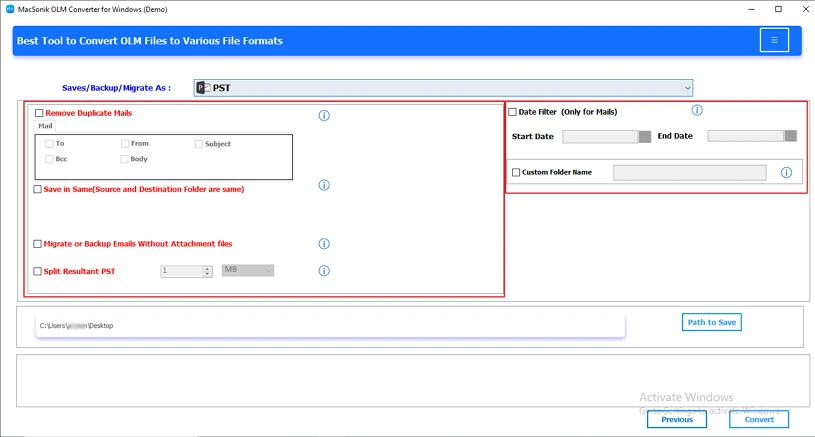Viewport: 815px width, 437px height.
Task: Check Custom Folder Name option
Action: coord(516,173)
